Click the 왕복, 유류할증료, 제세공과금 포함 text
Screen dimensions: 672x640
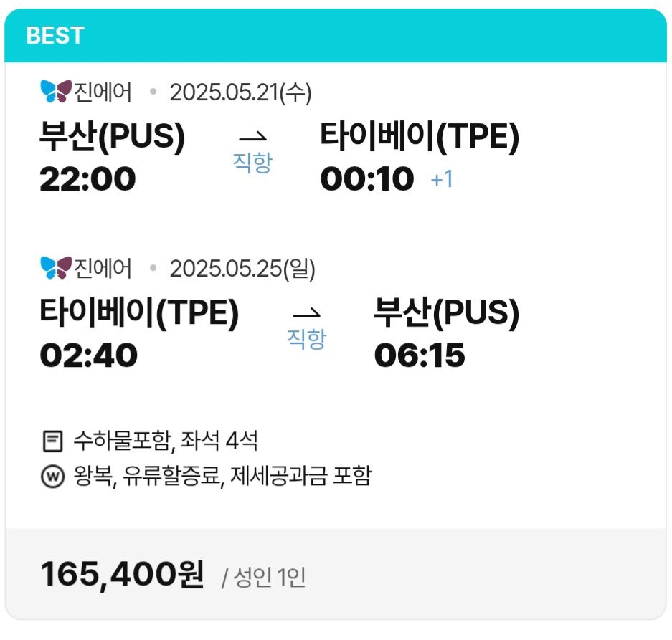[222, 477]
